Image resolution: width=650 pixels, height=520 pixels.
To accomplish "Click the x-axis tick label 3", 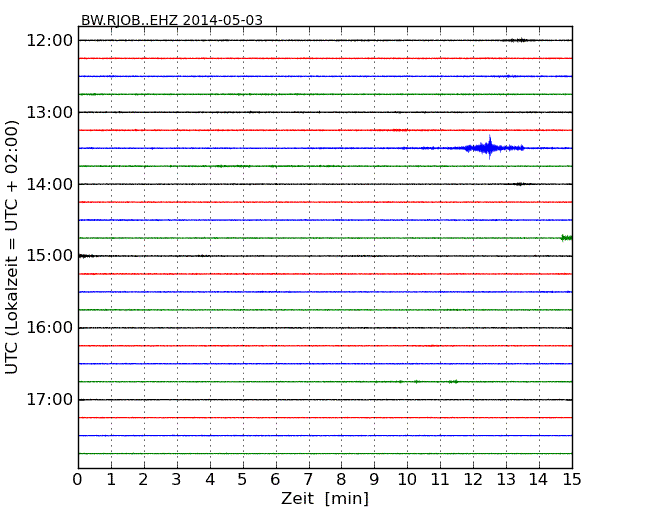I will pyautogui.click(x=177, y=479).
